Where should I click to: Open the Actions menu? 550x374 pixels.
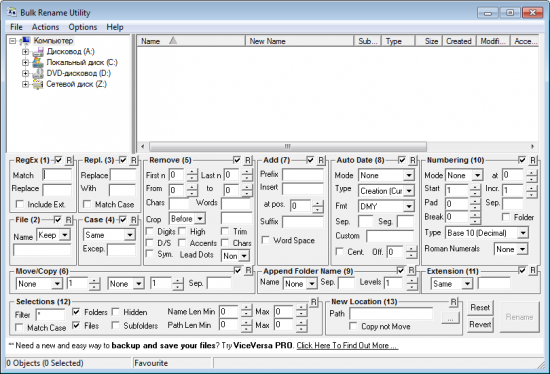(x=45, y=27)
